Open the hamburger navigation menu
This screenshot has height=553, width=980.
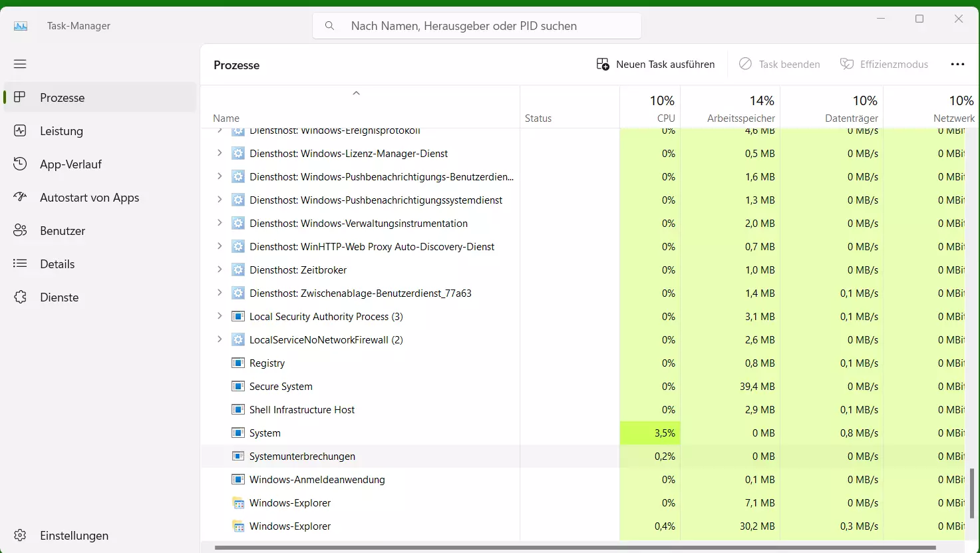20,64
